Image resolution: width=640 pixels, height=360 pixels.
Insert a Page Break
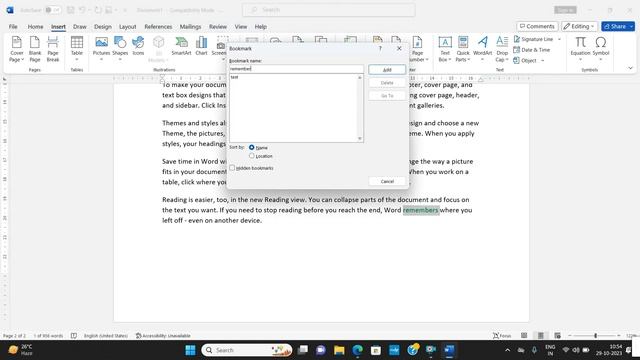(x=53, y=49)
